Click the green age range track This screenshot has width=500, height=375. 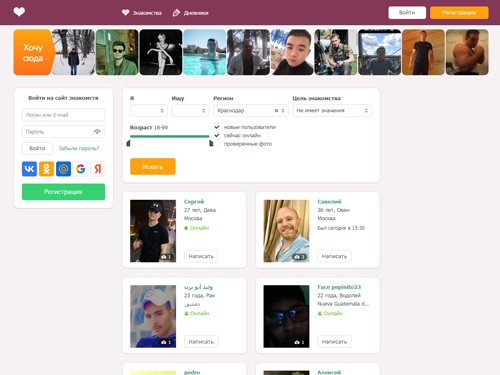169,136
